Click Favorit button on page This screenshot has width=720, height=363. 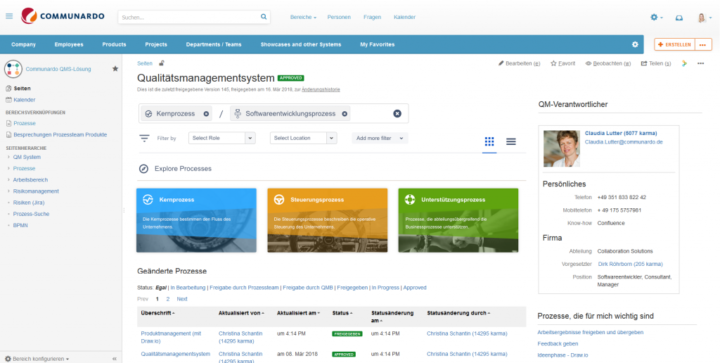(x=563, y=63)
